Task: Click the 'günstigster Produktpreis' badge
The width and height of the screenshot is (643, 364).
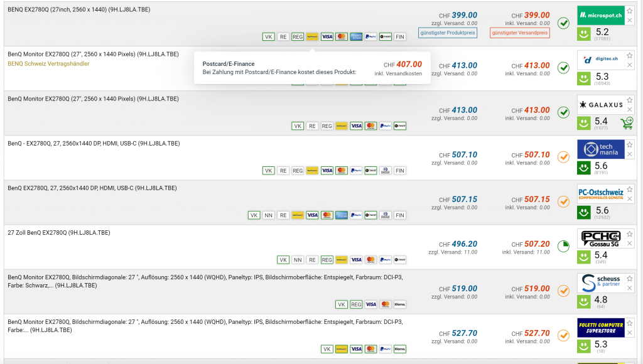Action: pyautogui.click(x=448, y=33)
